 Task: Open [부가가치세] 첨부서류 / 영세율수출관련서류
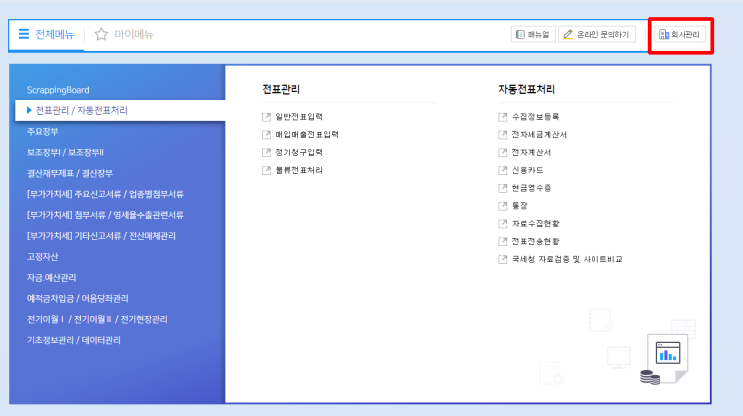tap(105, 215)
